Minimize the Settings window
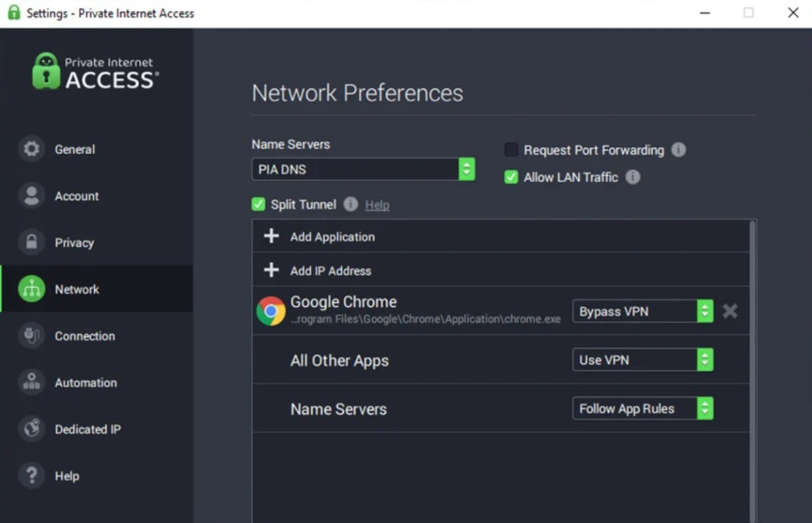The height and width of the screenshot is (523, 812). pyautogui.click(x=704, y=13)
